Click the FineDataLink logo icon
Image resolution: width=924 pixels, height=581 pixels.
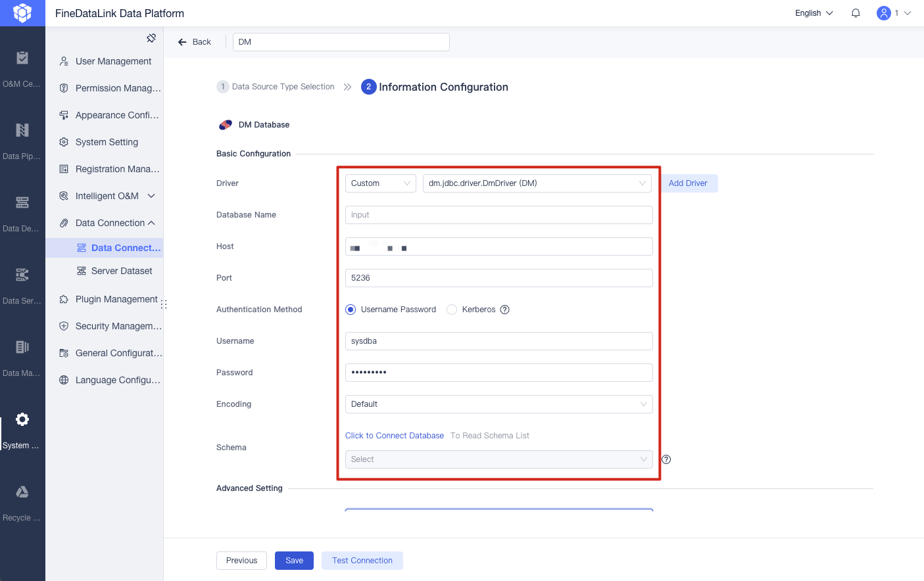tap(22, 13)
